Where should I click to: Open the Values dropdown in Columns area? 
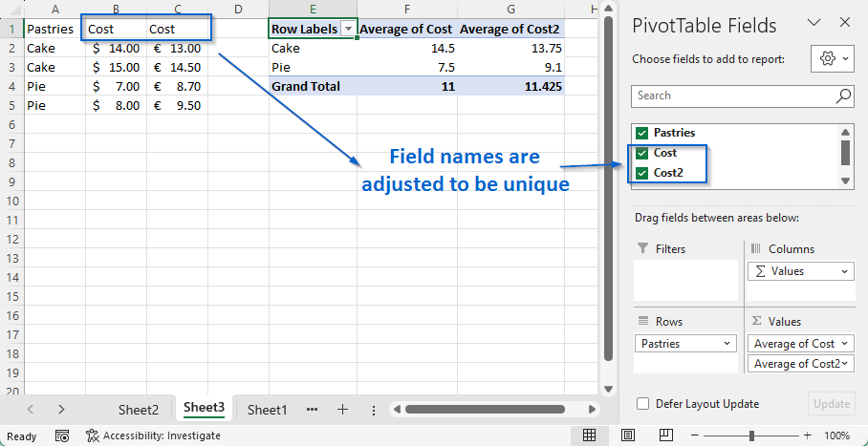tap(844, 271)
